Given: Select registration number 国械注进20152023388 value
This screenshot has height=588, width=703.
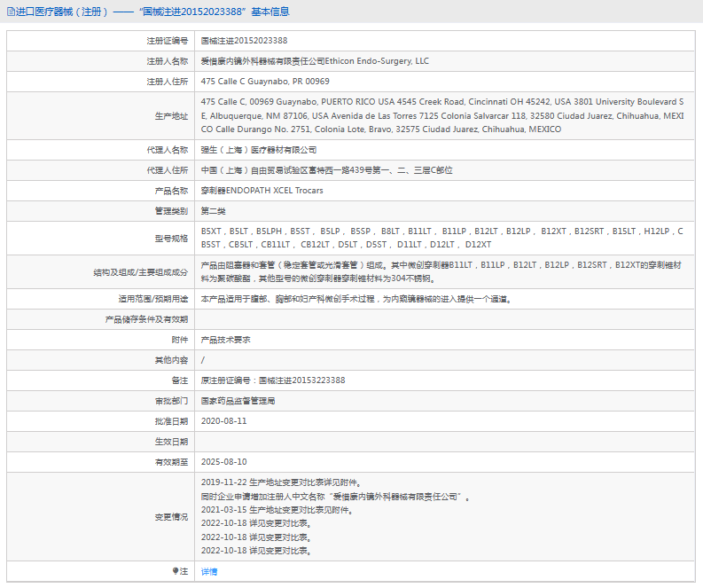Looking at the screenshot, I should coord(244,41).
